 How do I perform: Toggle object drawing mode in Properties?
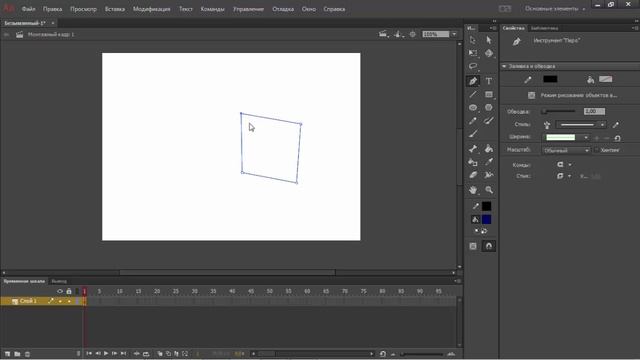click(x=531, y=95)
